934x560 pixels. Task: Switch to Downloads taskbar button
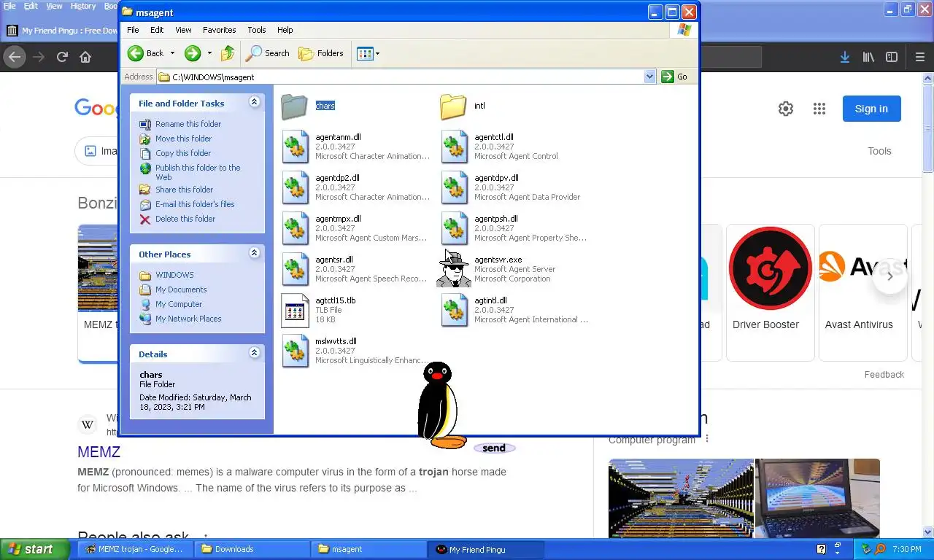[252, 549]
